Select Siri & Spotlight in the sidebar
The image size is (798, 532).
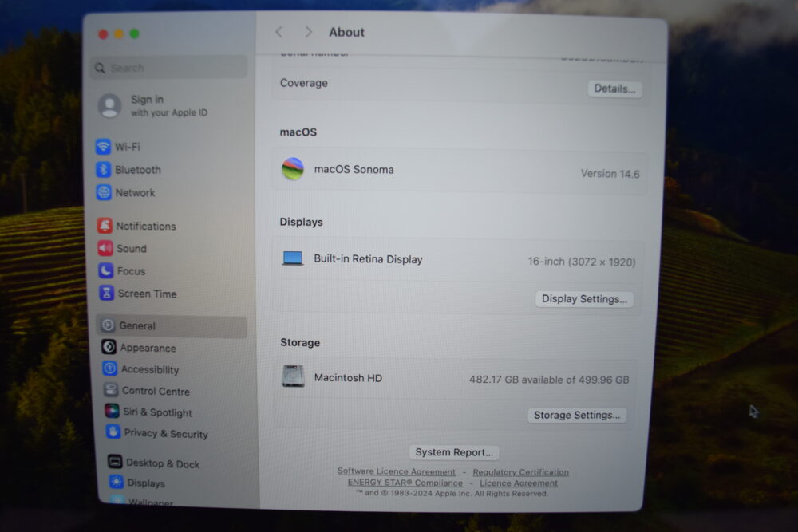(148, 412)
